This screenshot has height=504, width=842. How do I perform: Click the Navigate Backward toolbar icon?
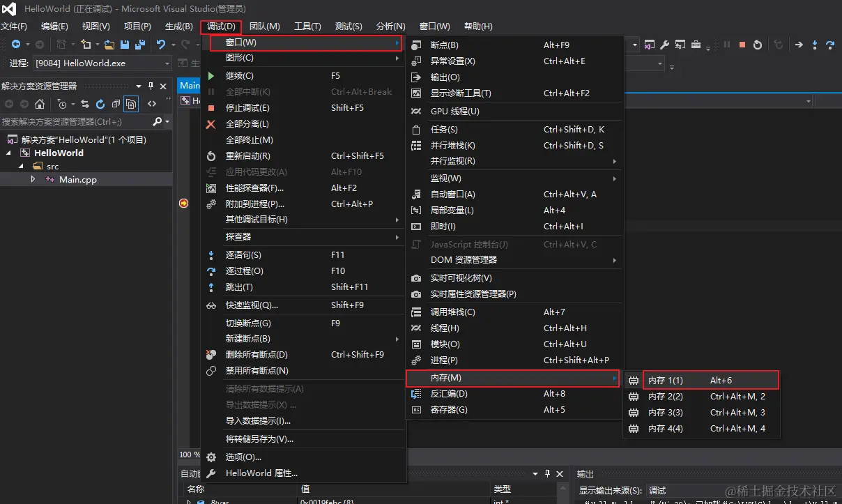(x=15, y=45)
